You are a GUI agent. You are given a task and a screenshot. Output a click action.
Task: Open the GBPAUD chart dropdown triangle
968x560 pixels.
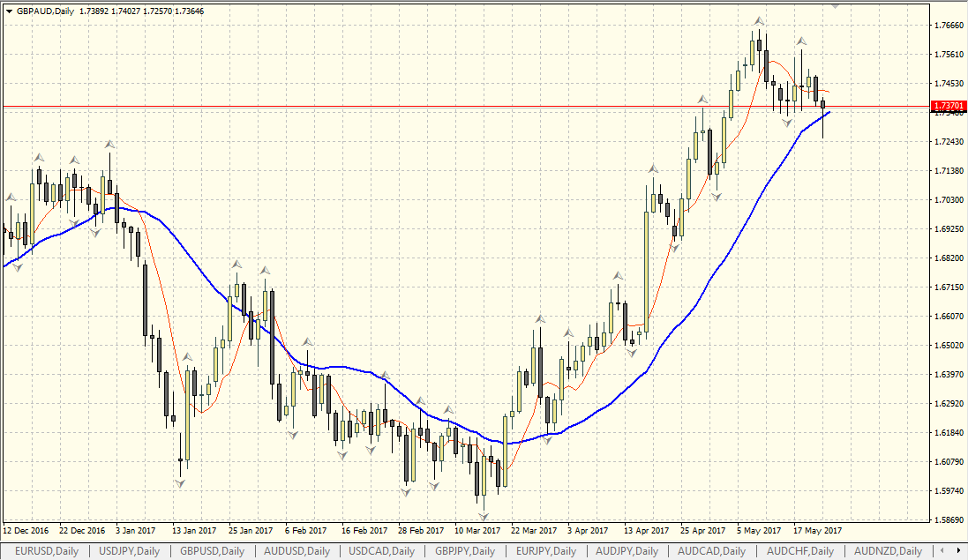pyautogui.click(x=9, y=11)
